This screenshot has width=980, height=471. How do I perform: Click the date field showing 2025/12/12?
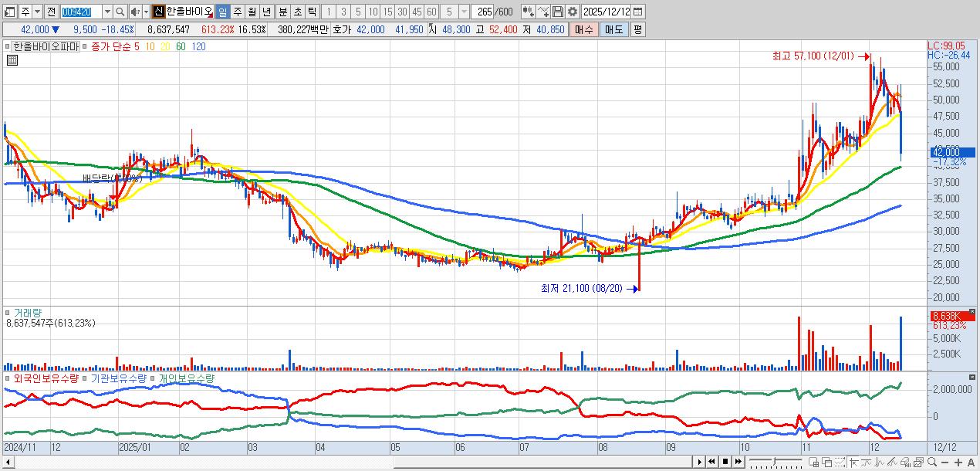(606, 12)
